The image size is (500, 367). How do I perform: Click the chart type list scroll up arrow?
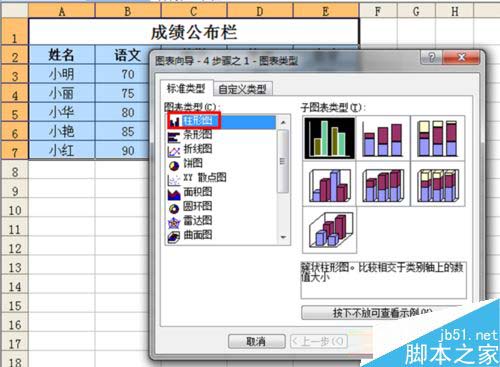283,122
